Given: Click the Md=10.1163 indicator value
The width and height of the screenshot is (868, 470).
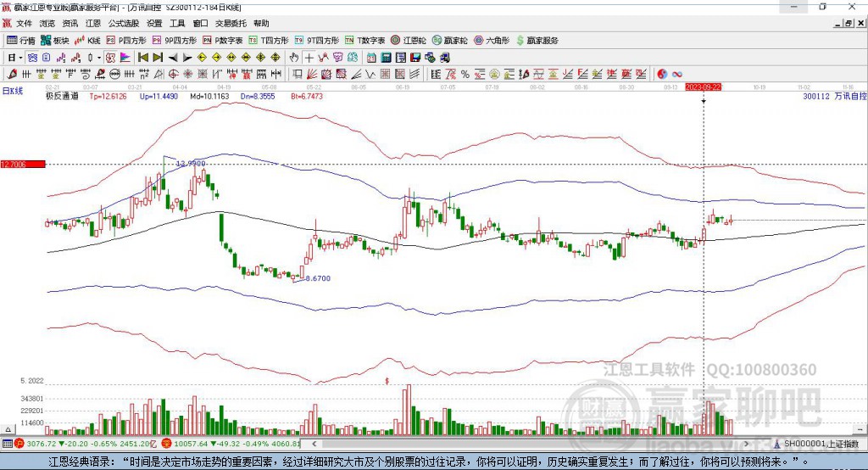Looking at the screenshot, I should click(x=209, y=96).
